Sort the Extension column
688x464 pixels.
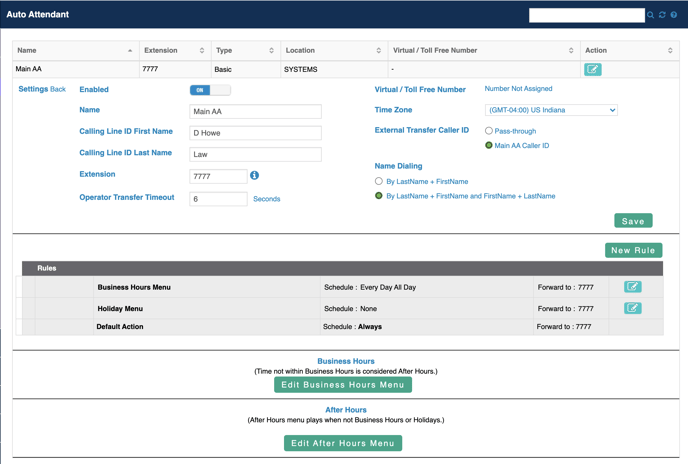point(202,50)
